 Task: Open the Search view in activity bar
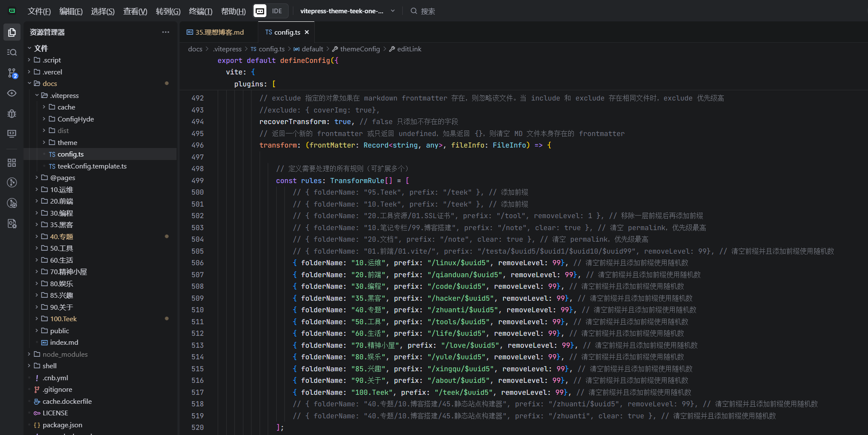[x=12, y=52]
